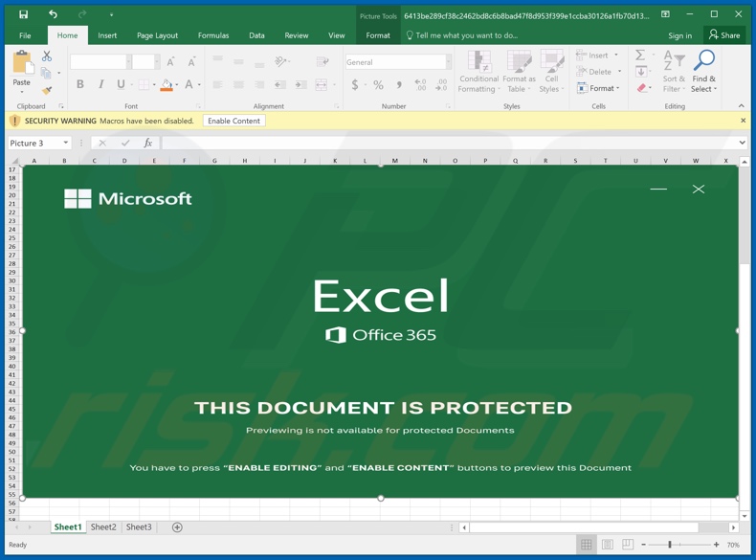The image size is (756, 560).
Task: Open Sort & Filter menu
Action: pyautogui.click(x=674, y=72)
